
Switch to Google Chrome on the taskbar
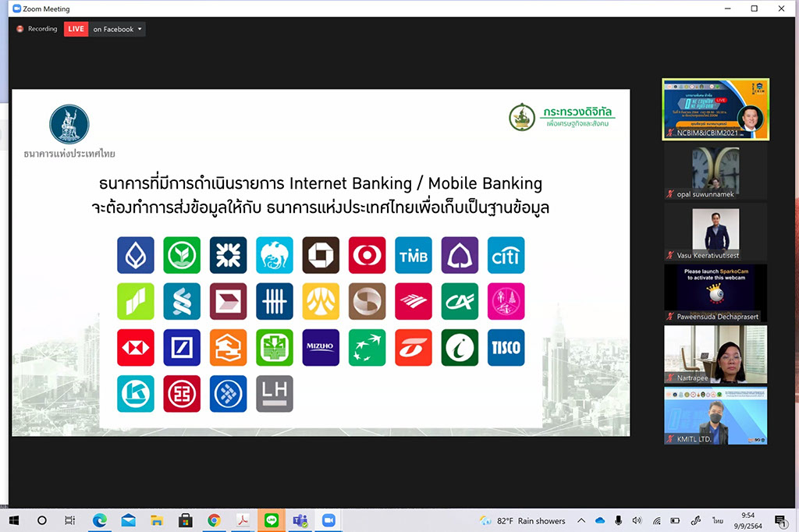214,520
